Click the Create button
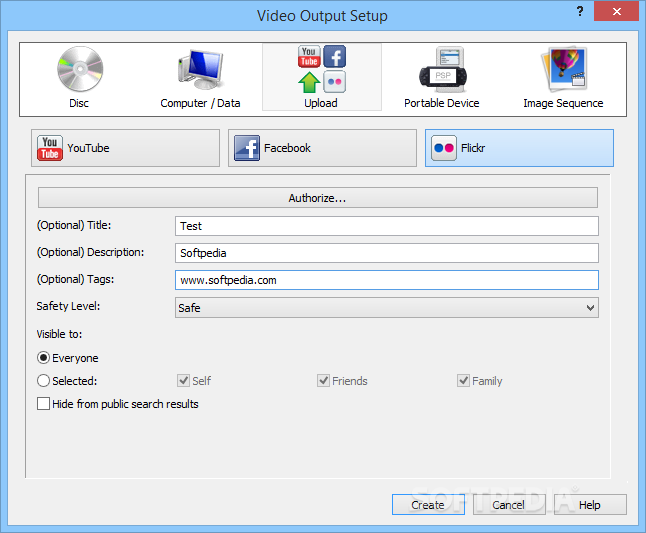The height and width of the screenshot is (533, 646). pos(428,505)
